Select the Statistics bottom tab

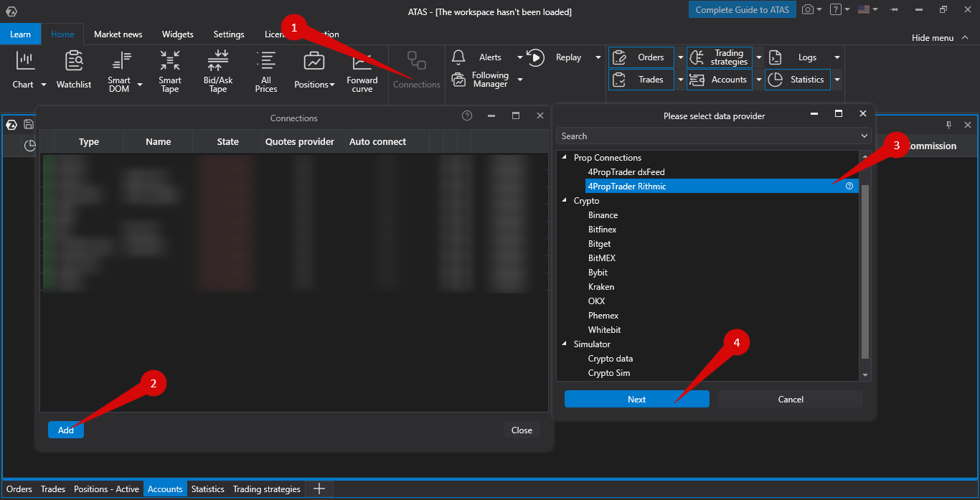pos(207,489)
